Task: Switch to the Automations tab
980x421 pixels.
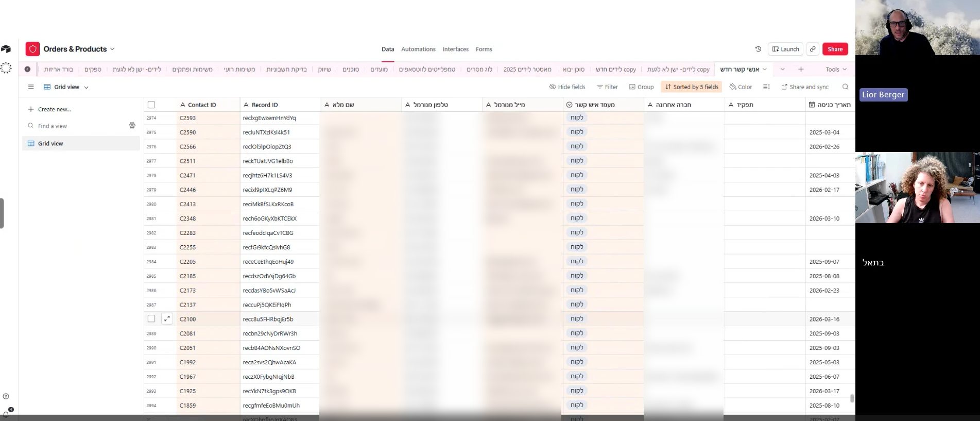Action: (418, 49)
